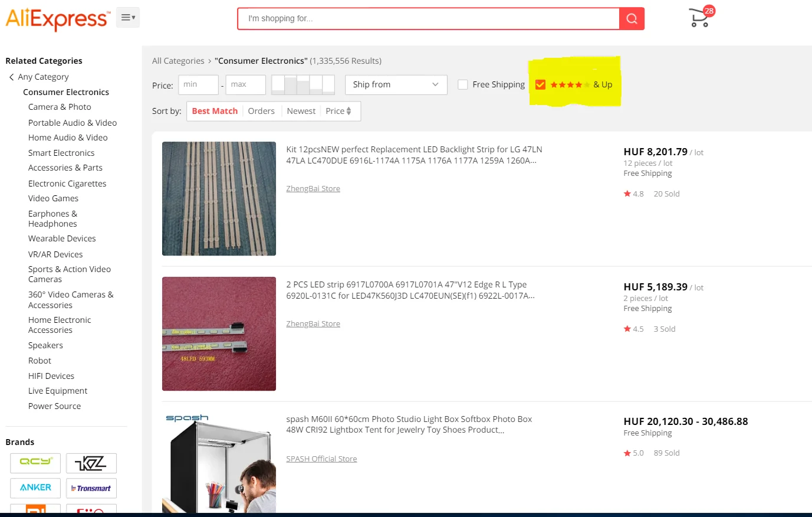
Task: Open the ZhengBai Store link of first product
Action: [313, 189]
